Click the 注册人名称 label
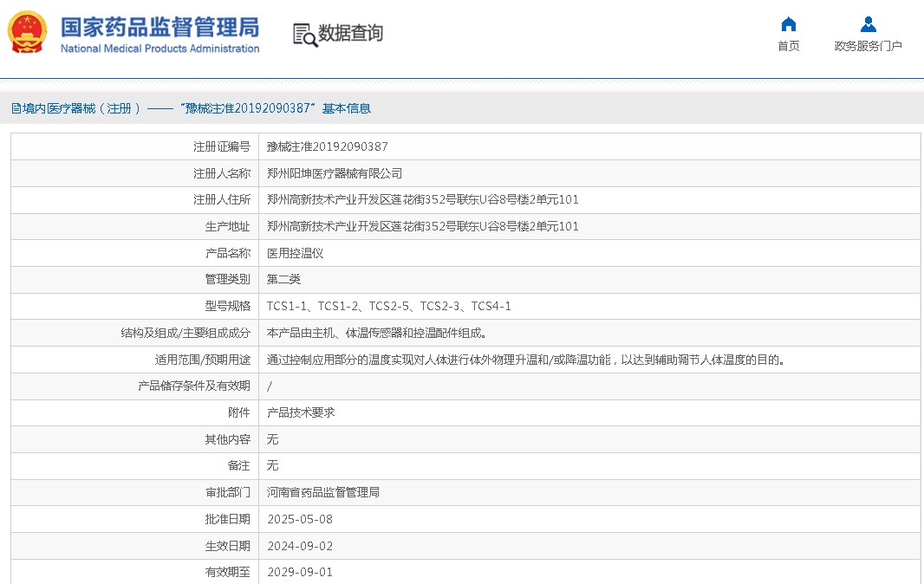Viewport: 924px width, 584px height. click(x=222, y=173)
